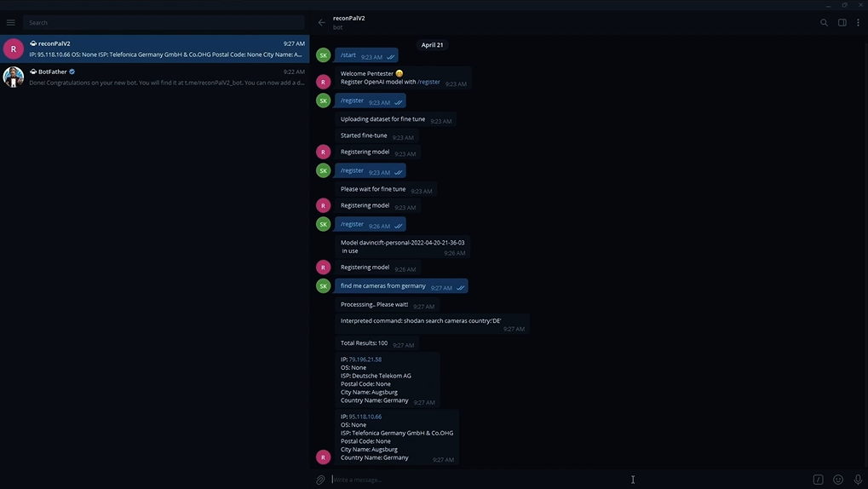The height and width of the screenshot is (489, 868).
Task: Open the reconPalV2 chat header title
Action: 348,18
